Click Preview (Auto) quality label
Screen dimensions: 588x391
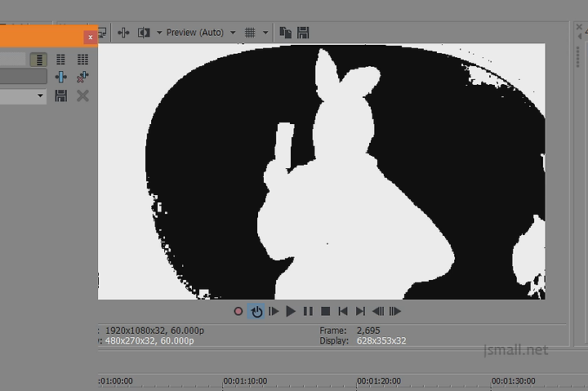pyautogui.click(x=195, y=33)
